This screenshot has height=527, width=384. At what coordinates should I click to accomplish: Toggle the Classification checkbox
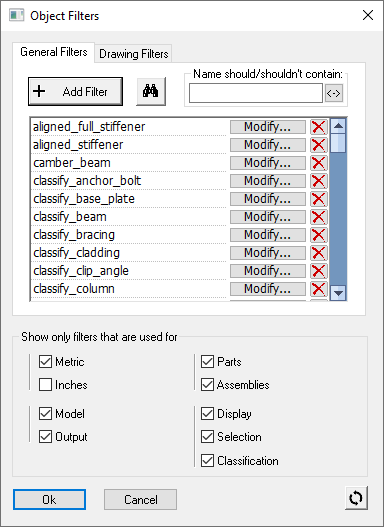[x=207, y=460]
